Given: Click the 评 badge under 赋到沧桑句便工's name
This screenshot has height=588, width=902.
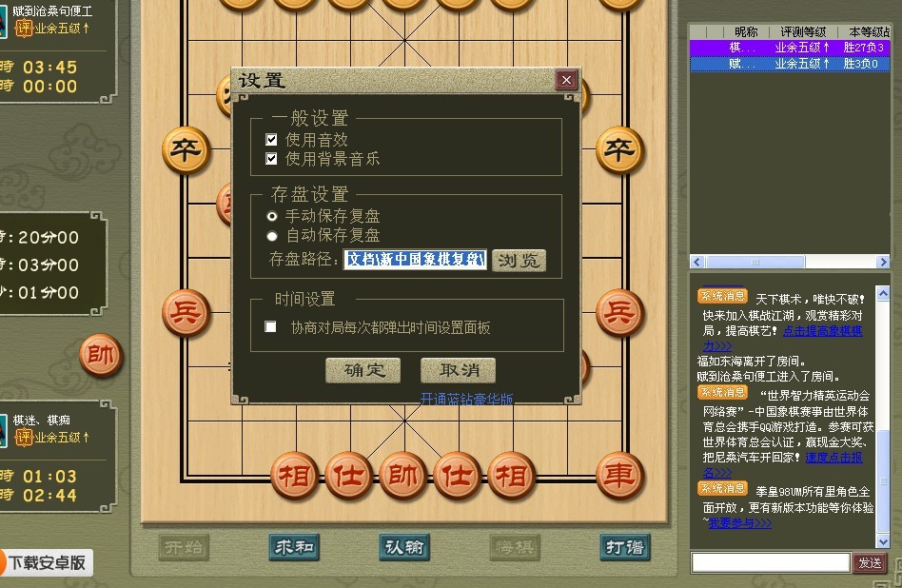Looking at the screenshot, I should 24,29.
